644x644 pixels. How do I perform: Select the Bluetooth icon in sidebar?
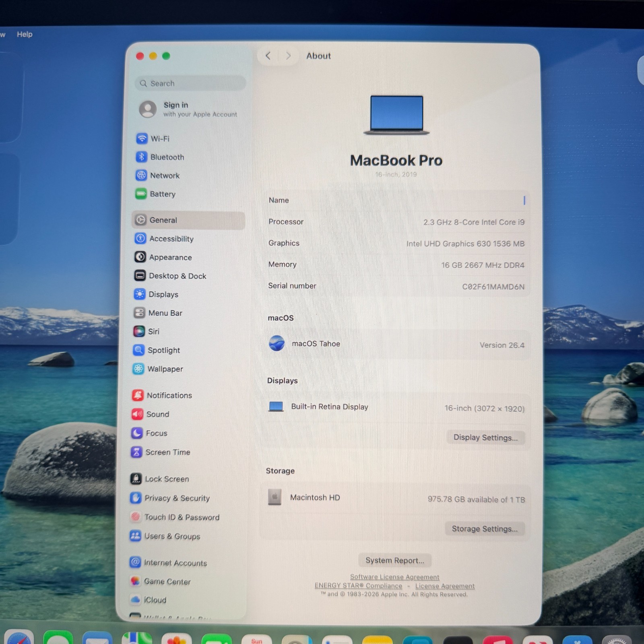(141, 157)
